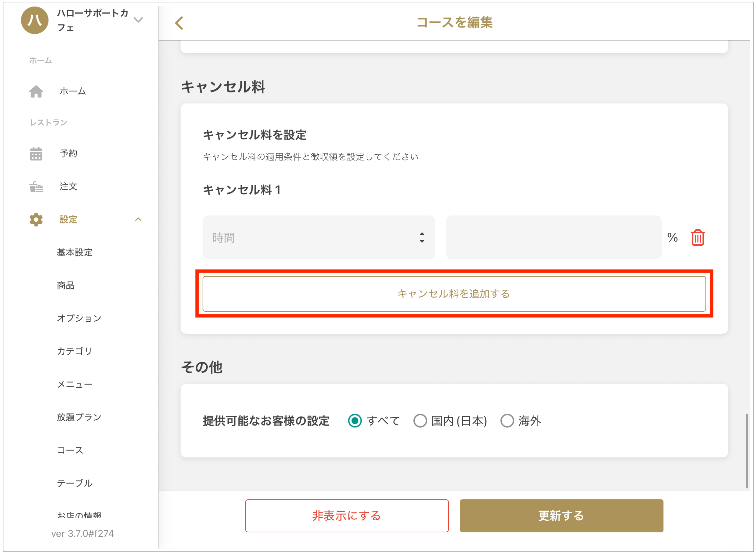
Task: Click the orders food icon
Action: click(36, 187)
